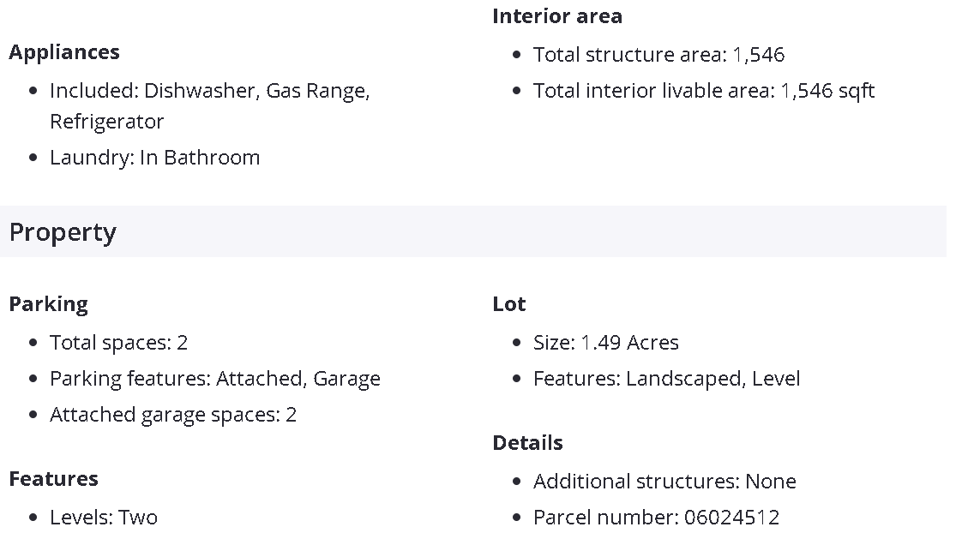Click the Parcel number 06024512 line
The height and width of the screenshot is (533, 980).
coord(656,518)
